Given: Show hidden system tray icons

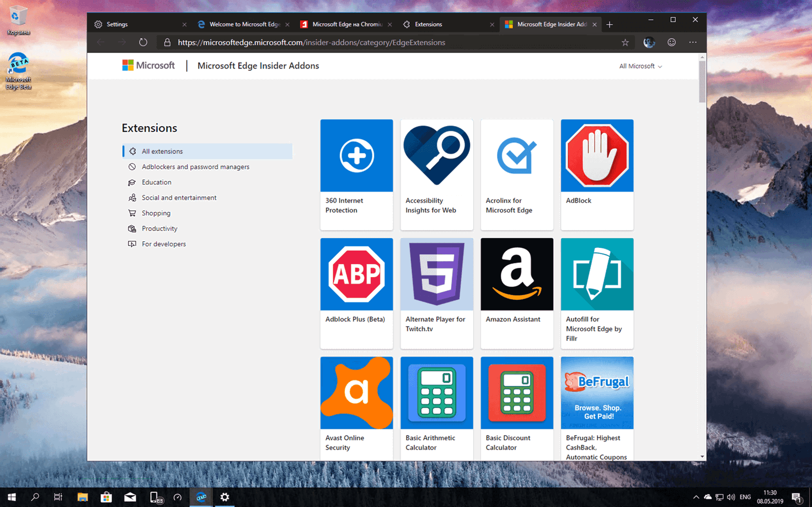Looking at the screenshot, I should [x=696, y=497].
